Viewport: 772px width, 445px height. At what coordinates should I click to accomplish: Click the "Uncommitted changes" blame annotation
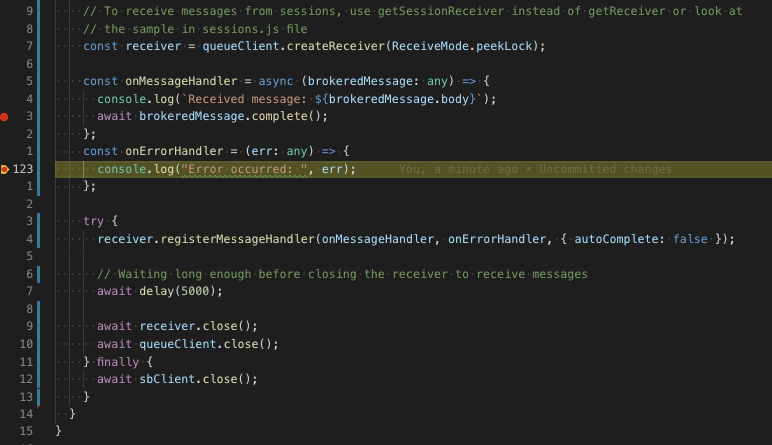pyautogui.click(x=605, y=169)
